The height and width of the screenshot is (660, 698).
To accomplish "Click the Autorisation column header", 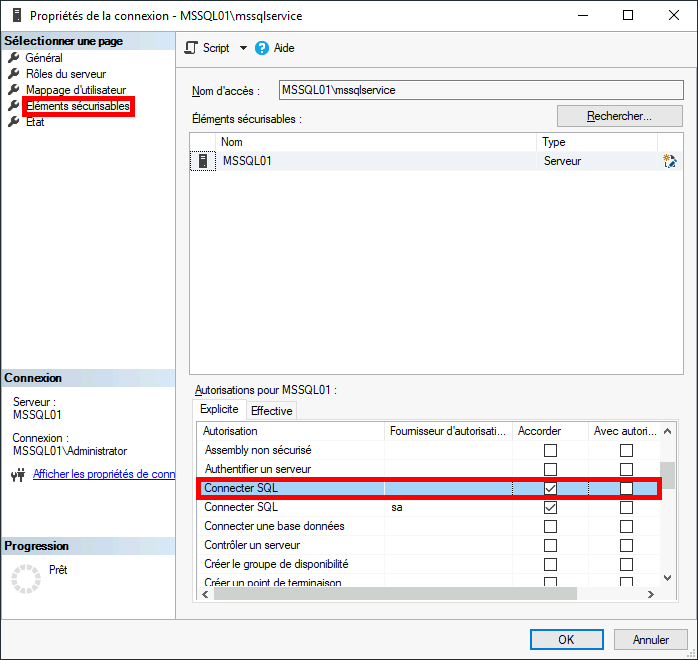I will click(x=291, y=431).
